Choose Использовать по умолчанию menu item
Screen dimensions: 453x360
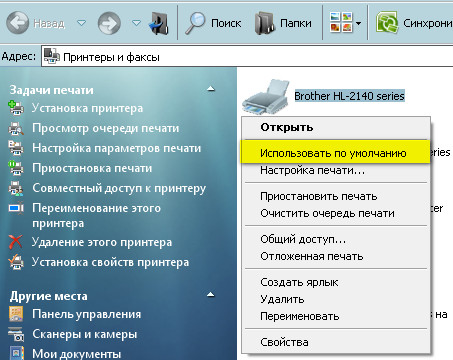coord(336,153)
